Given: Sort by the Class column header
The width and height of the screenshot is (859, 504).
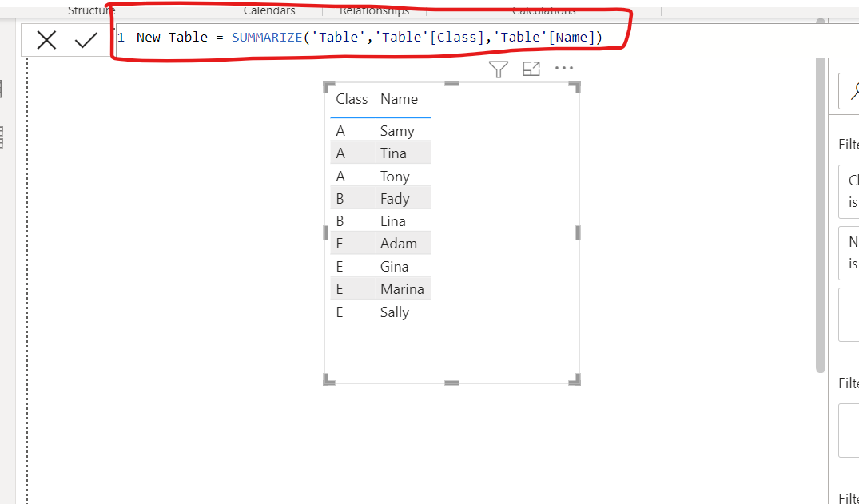Looking at the screenshot, I should point(351,99).
